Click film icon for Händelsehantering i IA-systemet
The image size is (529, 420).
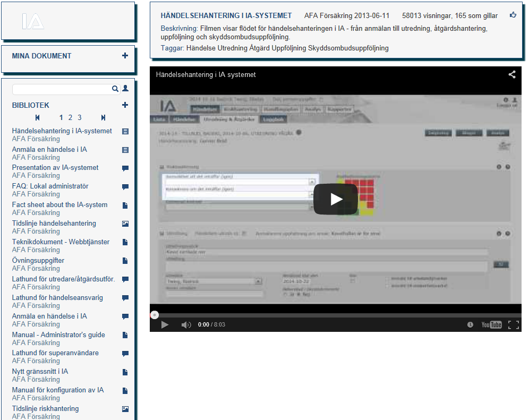125,132
